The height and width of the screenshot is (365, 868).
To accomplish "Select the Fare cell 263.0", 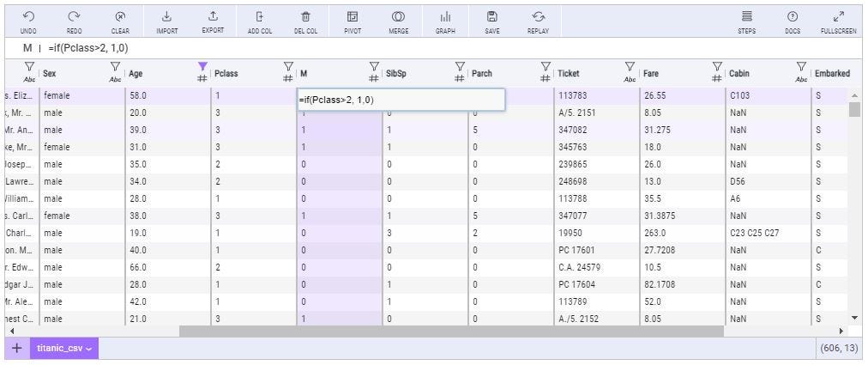I will 683,233.
